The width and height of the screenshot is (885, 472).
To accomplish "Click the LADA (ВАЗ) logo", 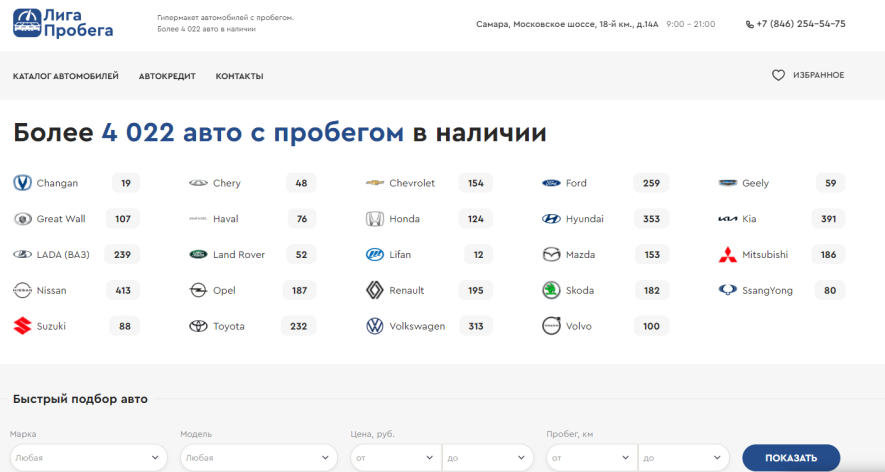I will point(23,255).
